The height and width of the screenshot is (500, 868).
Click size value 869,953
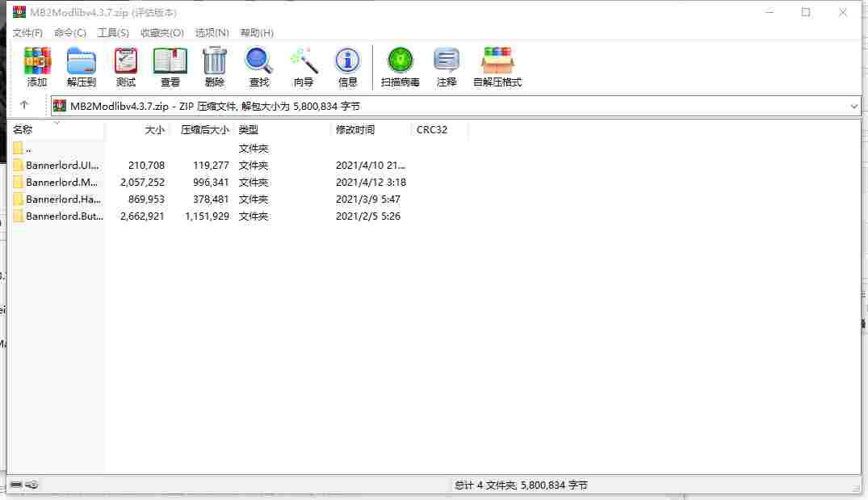(147, 200)
